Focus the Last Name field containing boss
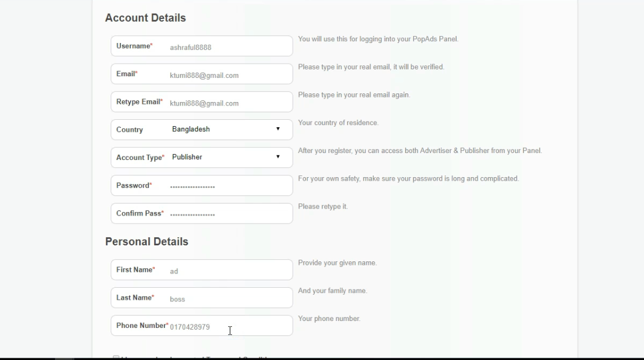 tap(229, 299)
